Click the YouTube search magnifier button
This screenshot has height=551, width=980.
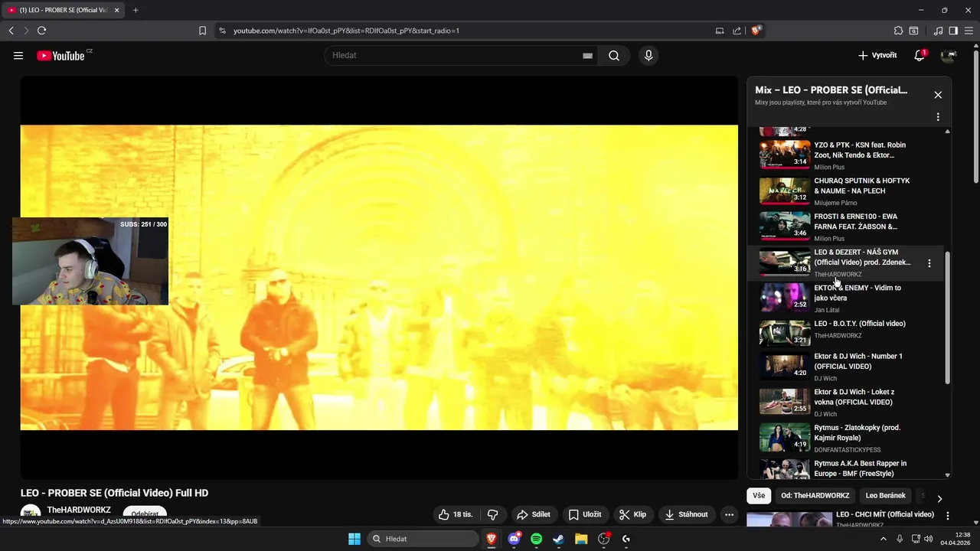[614, 56]
